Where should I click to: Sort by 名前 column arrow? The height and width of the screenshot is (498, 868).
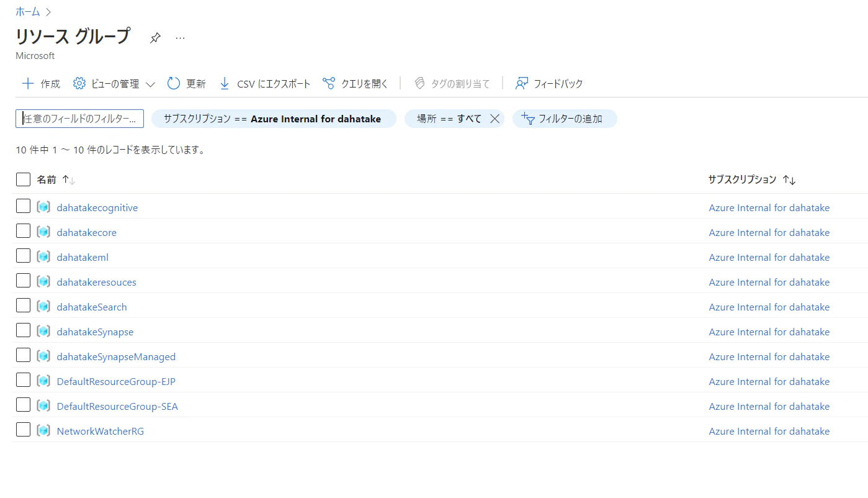point(69,180)
